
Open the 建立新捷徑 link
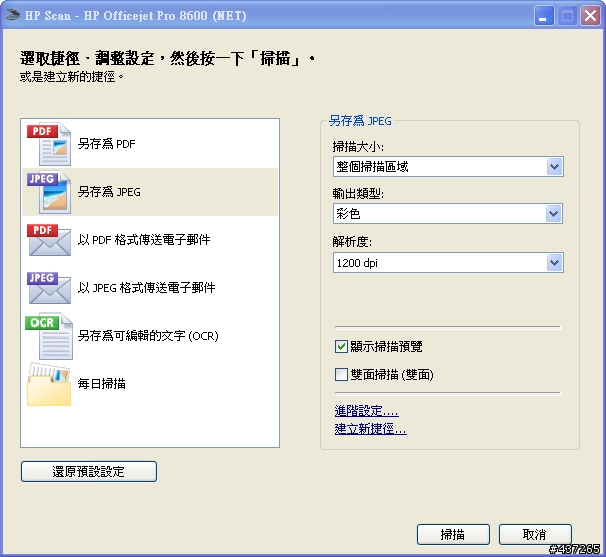click(370, 429)
